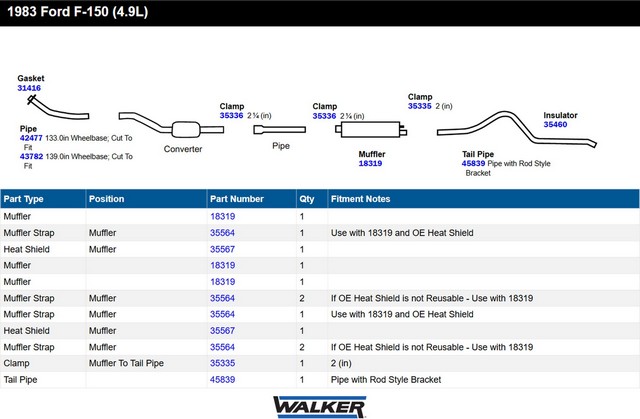Click 'Pipe with Rod Style Bracket' table note
The height and width of the screenshot is (419, 640).
[x=386, y=379]
